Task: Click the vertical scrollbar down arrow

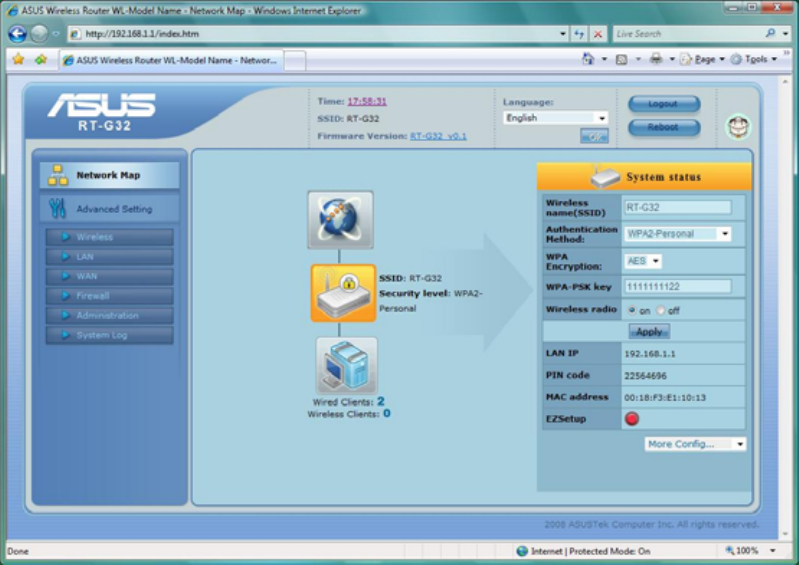Action: pyautogui.click(x=785, y=534)
